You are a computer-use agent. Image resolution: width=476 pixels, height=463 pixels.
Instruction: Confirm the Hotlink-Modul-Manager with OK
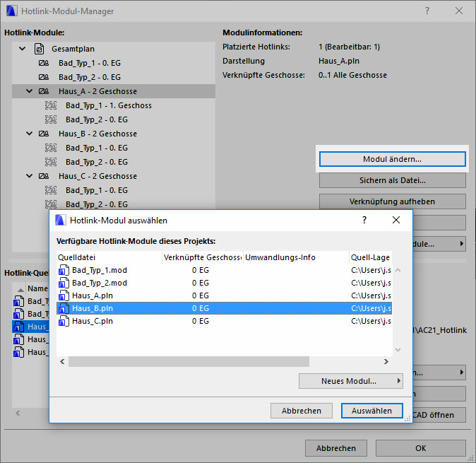421,448
